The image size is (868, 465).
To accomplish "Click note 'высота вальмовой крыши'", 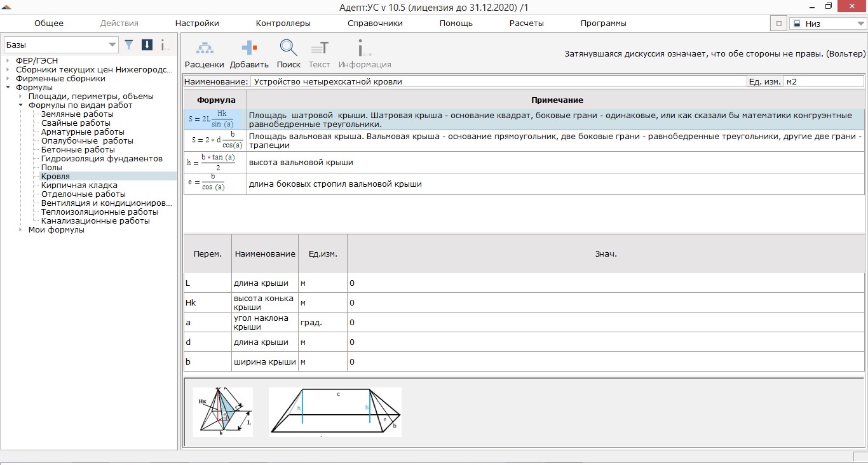I will click(301, 163).
